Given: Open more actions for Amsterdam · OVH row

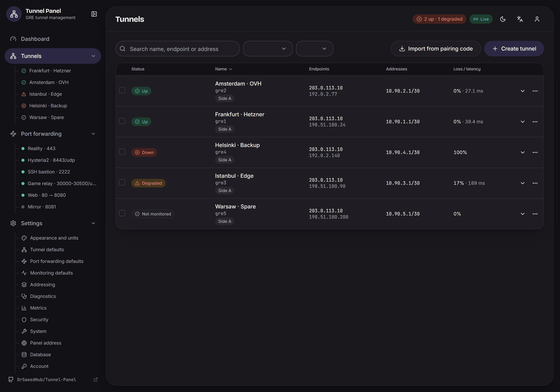Looking at the screenshot, I should click(535, 91).
